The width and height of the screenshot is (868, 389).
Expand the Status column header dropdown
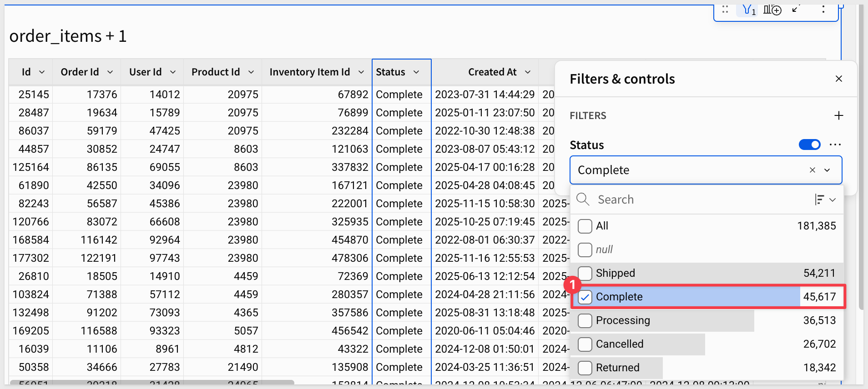[416, 72]
